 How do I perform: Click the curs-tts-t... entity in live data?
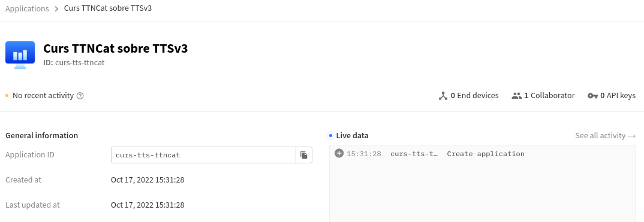(414, 154)
